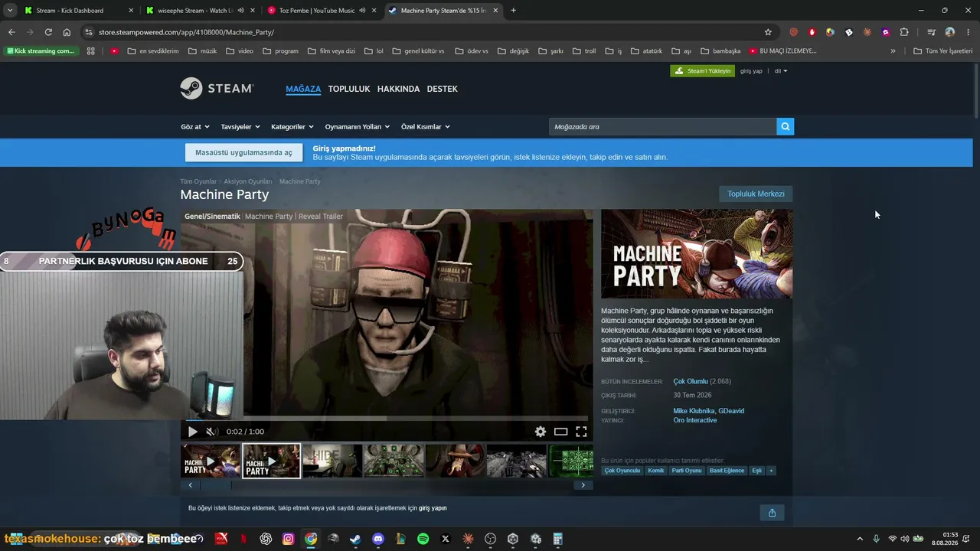Open the 'Topluluk Merkezi' button
The image size is (980, 551).
click(x=756, y=194)
